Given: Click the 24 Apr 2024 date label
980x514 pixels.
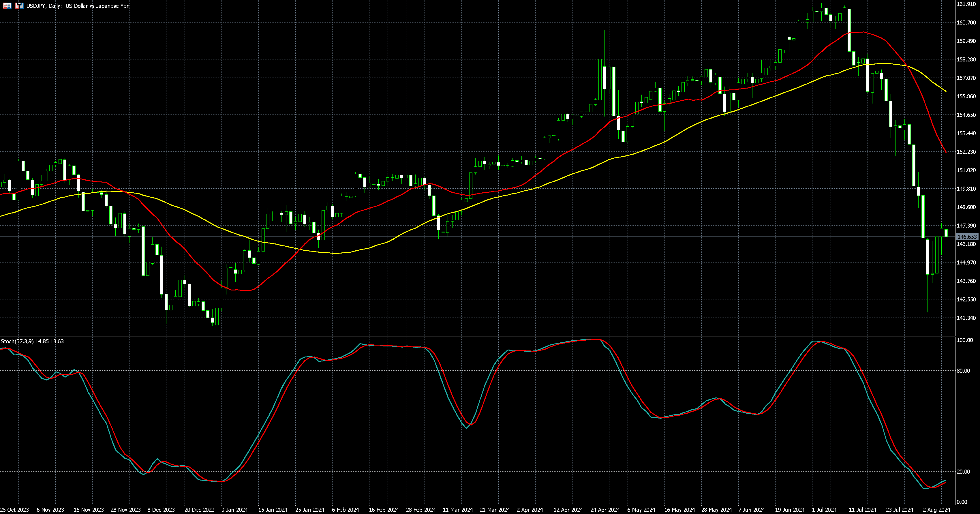Looking at the screenshot, I should point(605,509).
